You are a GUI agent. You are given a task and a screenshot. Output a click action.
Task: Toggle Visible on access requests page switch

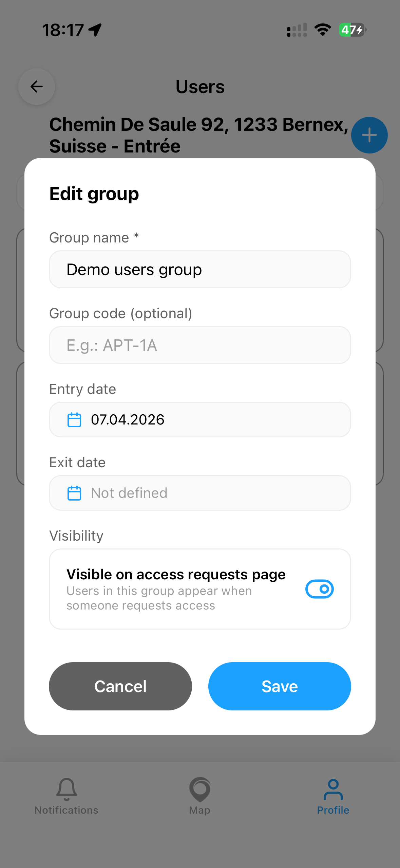pyautogui.click(x=319, y=589)
